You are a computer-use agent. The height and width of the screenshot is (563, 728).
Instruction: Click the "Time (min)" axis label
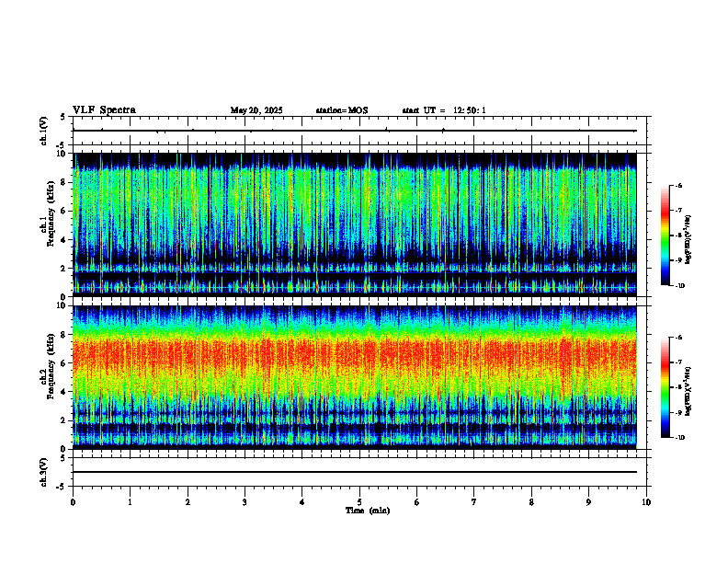[368, 511]
